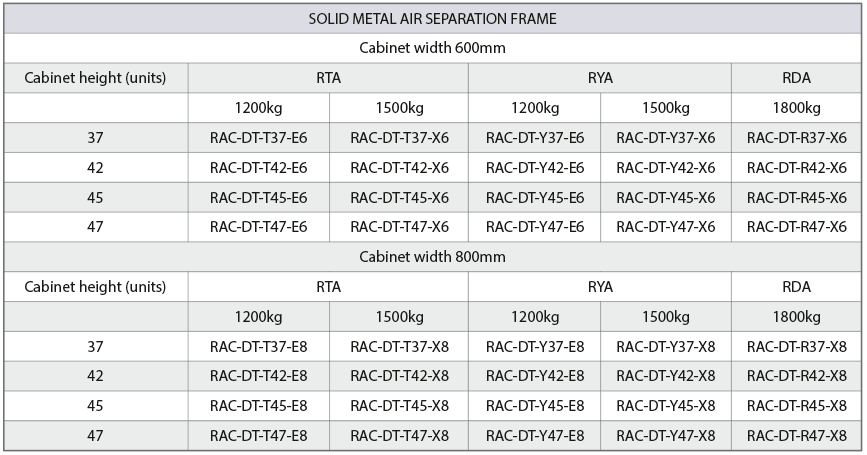Select the Cabinet width 800mm heading

pos(432,257)
